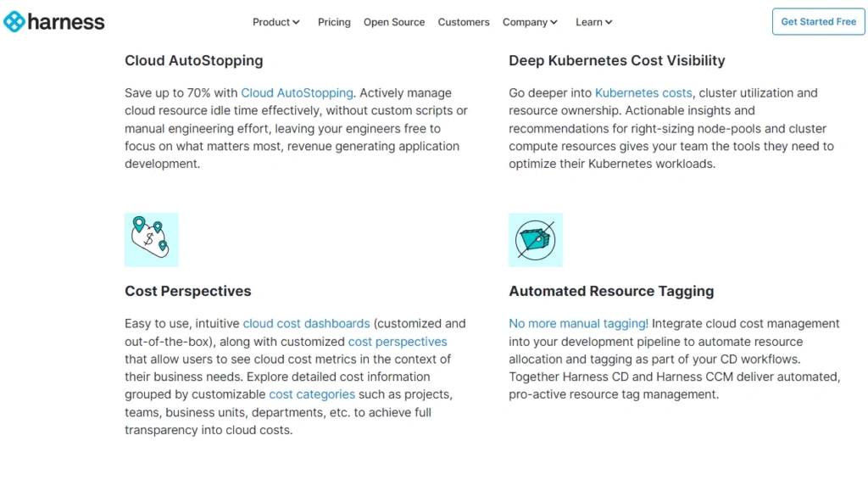
Task: Open the Customers menu item
Action: (464, 22)
